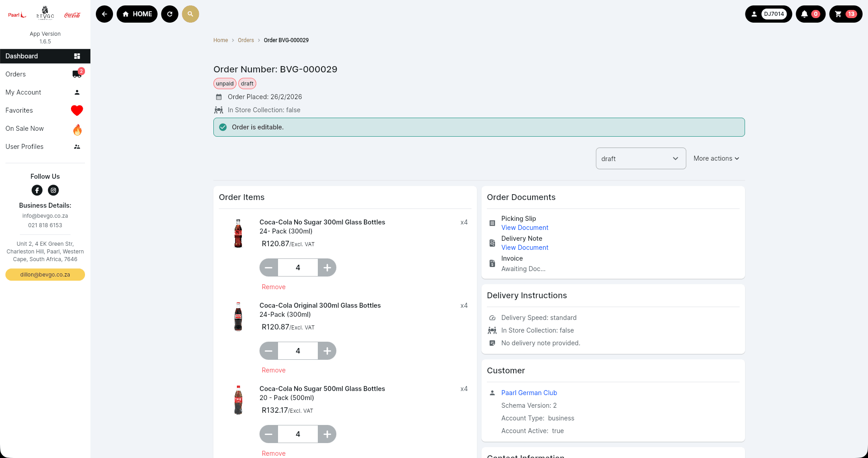Remove Coca-Cola Original 300ml from order

(274, 370)
